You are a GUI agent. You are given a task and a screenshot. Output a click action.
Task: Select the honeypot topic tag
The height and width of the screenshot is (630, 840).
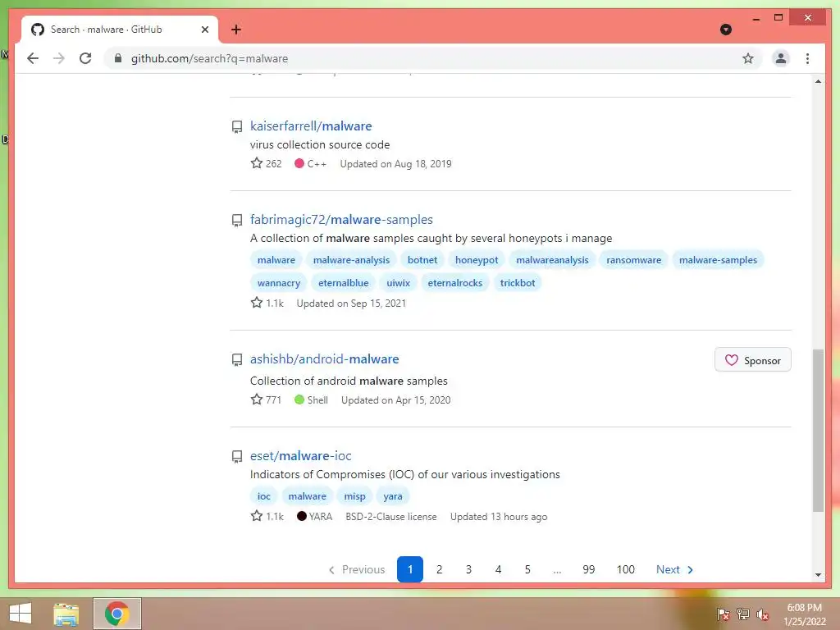pos(477,260)
